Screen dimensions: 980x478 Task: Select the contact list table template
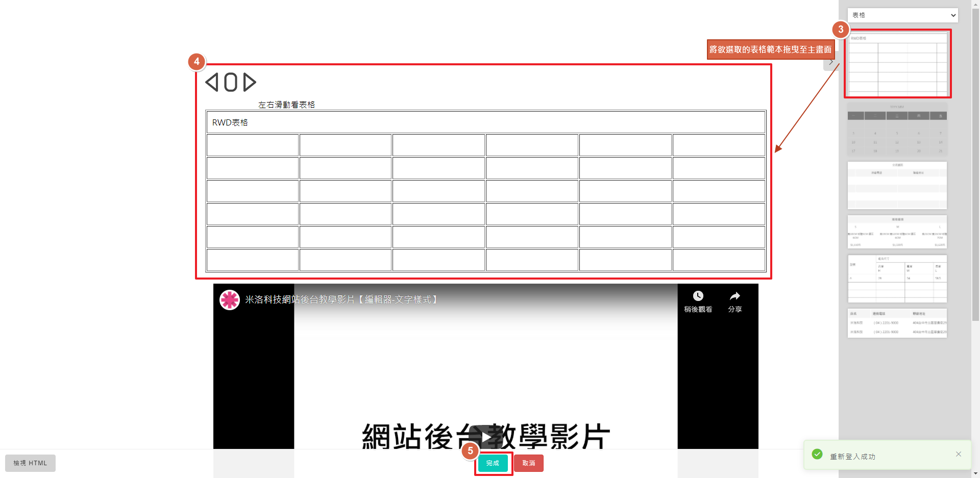tap(897, 323)
